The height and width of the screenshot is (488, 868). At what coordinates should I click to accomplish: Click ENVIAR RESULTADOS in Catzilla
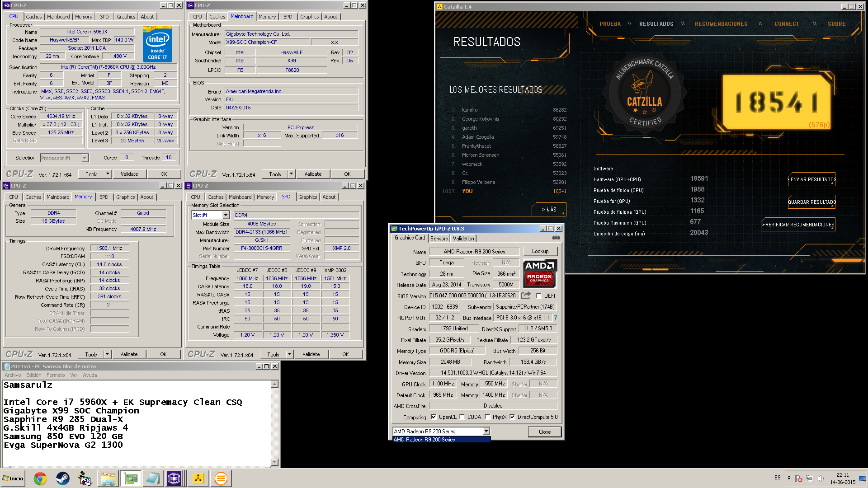[x=812, y=179]
